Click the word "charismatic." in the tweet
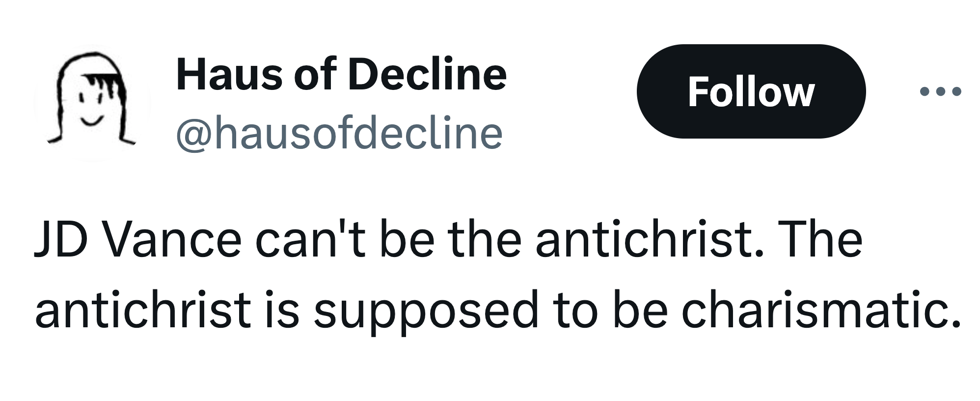 click(821, 310)
